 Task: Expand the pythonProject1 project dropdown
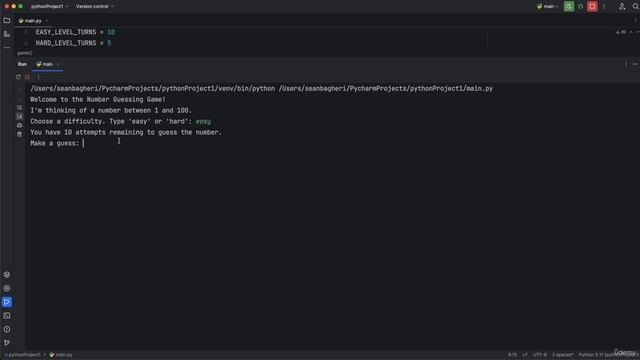pos(49,6)
